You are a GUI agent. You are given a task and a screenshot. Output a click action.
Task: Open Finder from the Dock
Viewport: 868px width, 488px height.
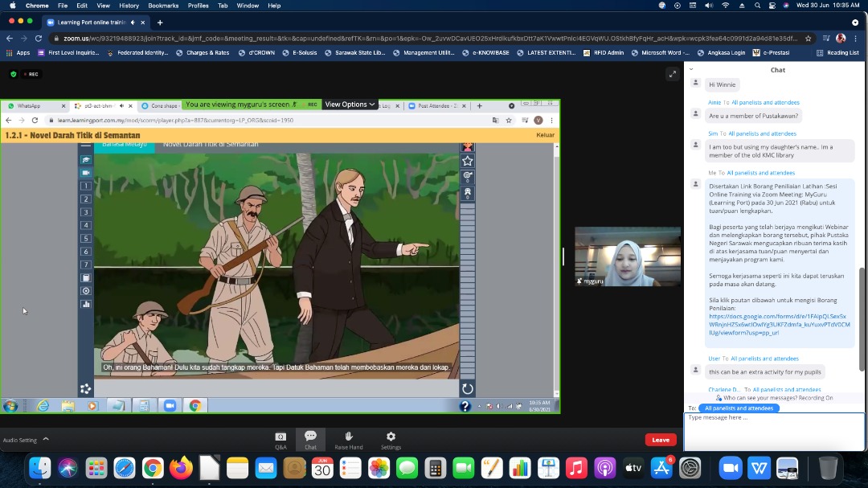click(40, 468)
